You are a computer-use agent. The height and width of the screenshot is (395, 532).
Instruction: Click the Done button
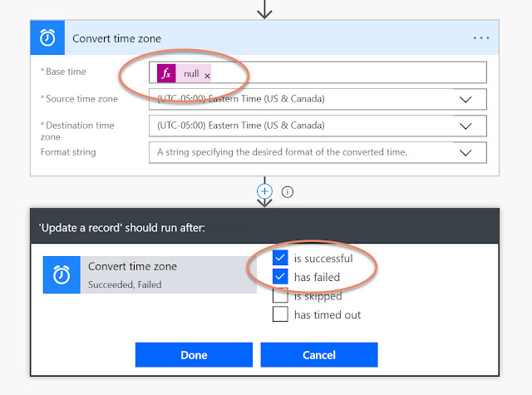click(x=194, y=355)
